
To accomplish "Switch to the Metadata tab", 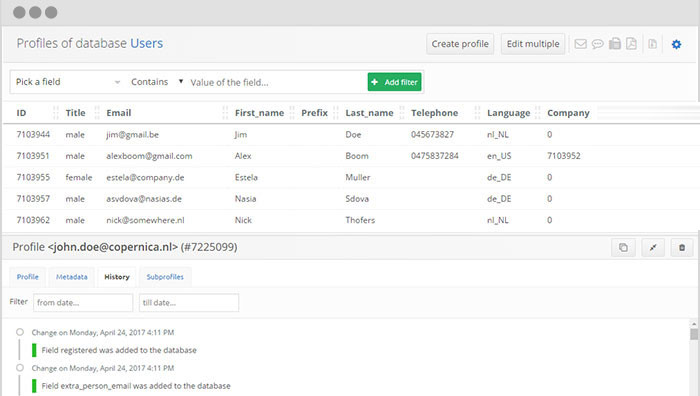I will [x=71, y=277].
